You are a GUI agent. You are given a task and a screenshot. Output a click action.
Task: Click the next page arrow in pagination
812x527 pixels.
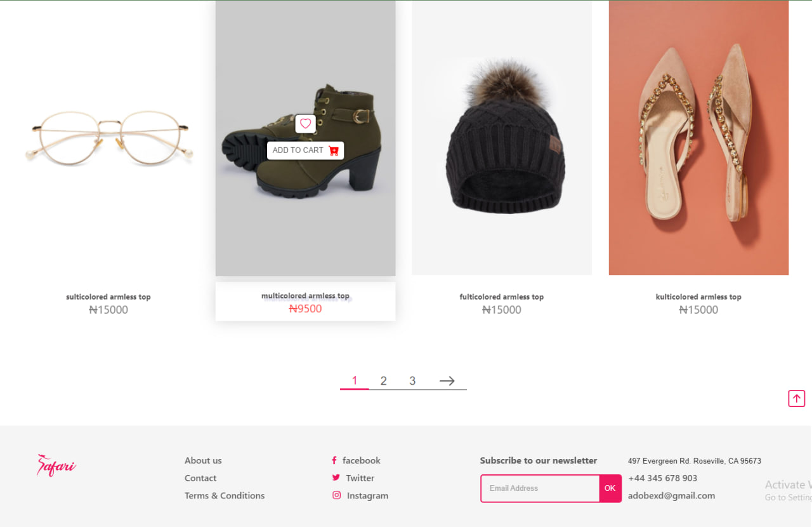[447, 381]
